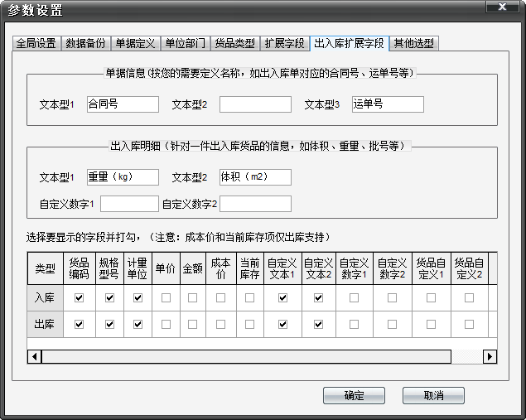This screenshot has height=420, width=526.
Task: Select the 出库 row header
Action: click(45, 325)
